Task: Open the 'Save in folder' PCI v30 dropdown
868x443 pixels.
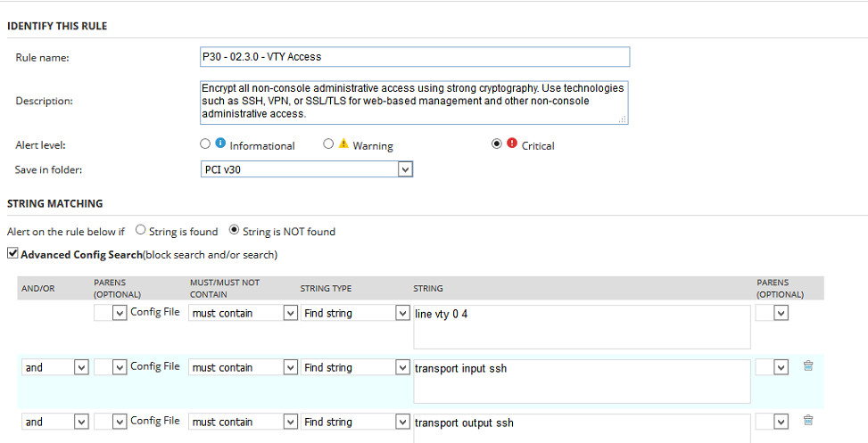Action: [x=404, y=169]
